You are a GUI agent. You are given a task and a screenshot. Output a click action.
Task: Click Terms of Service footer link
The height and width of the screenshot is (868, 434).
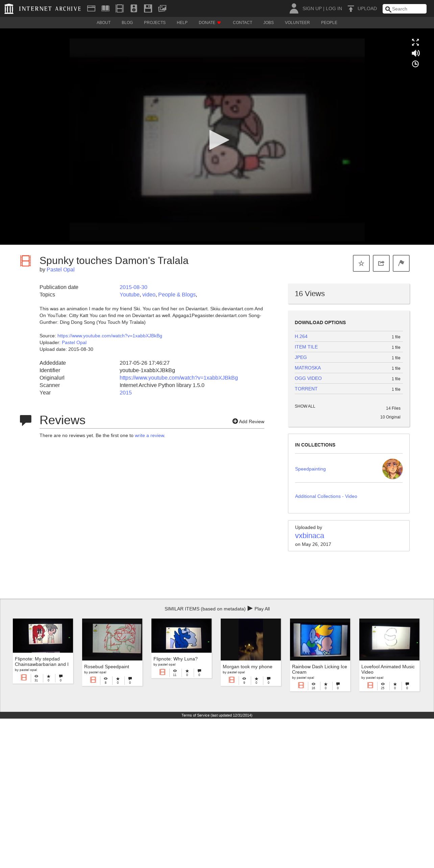[217, 715]
